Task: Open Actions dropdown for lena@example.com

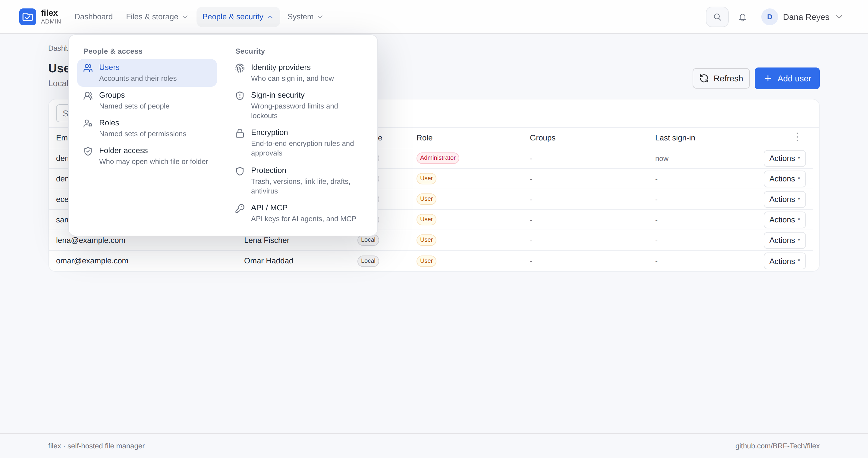Action: coord(785,240)
